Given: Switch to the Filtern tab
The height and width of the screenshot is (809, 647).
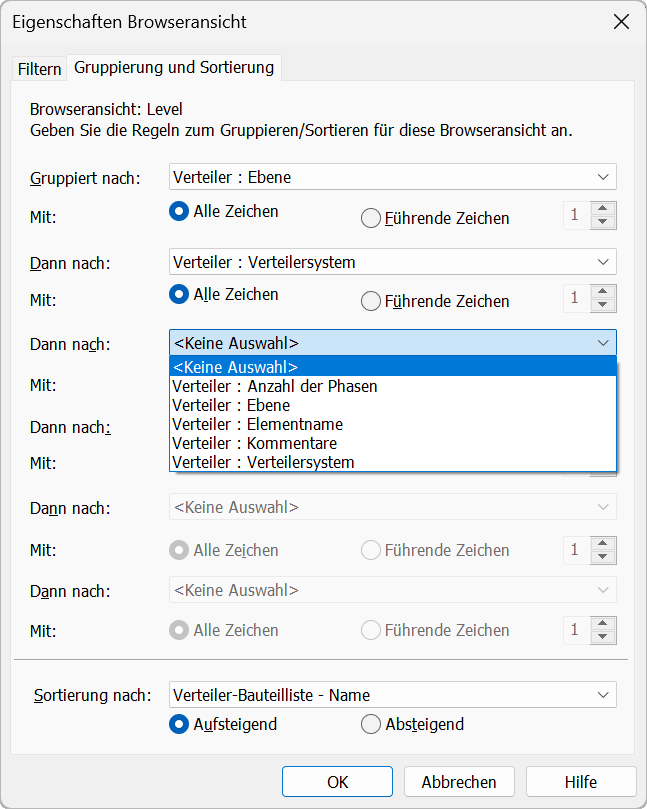Looking at the screenshot, I should 40,69.
